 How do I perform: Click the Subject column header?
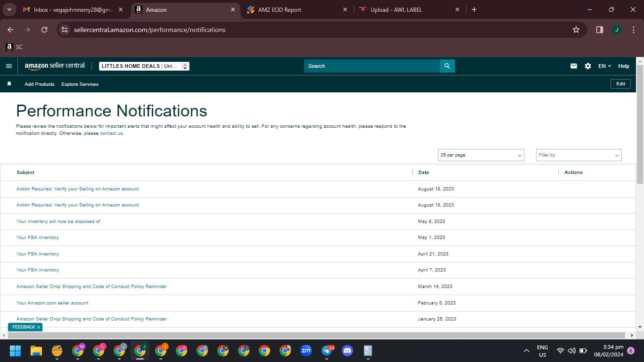pos(25,173)
